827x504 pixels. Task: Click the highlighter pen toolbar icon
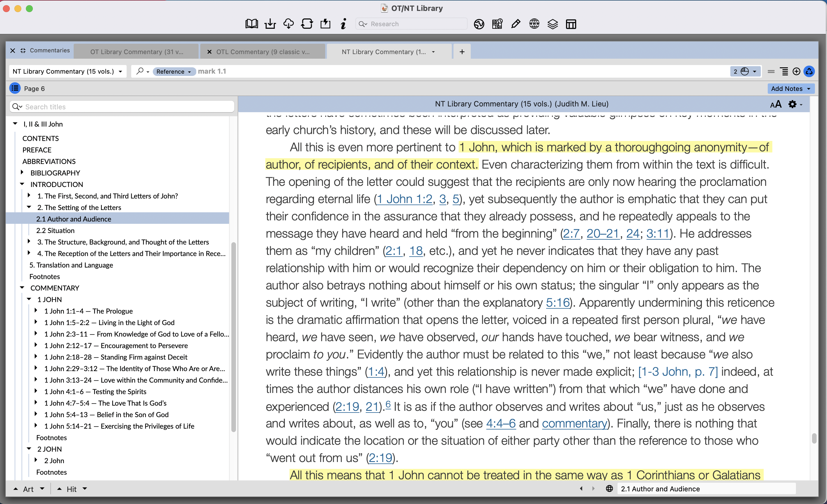tap(516, 24)
